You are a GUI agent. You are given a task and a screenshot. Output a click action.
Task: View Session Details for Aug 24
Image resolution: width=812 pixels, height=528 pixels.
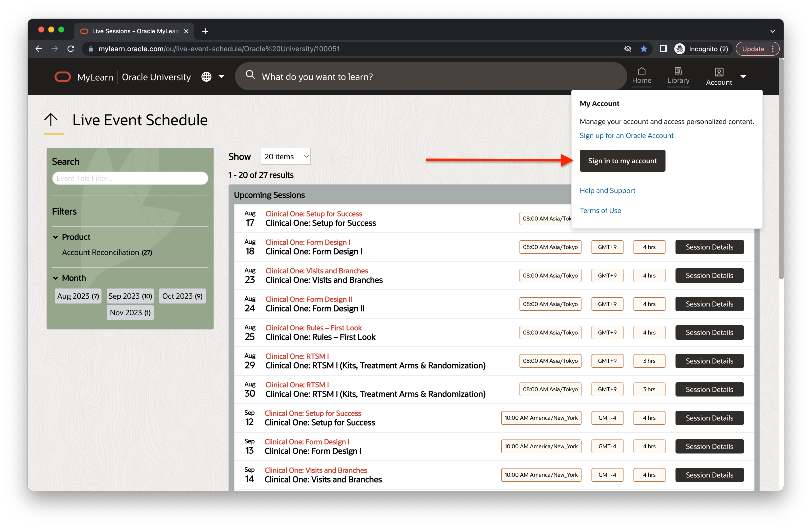coord(709,304)
